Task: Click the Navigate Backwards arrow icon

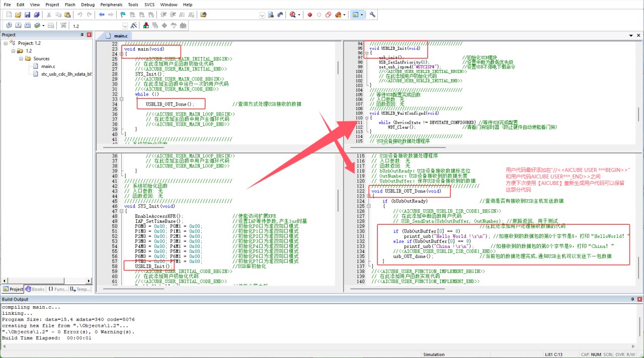Action: coord(102,15)
